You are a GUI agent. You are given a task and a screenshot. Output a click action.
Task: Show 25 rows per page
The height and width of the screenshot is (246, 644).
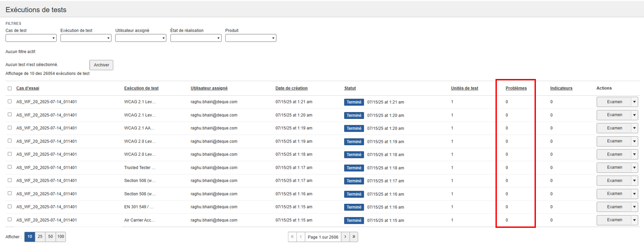pos(40,237)
